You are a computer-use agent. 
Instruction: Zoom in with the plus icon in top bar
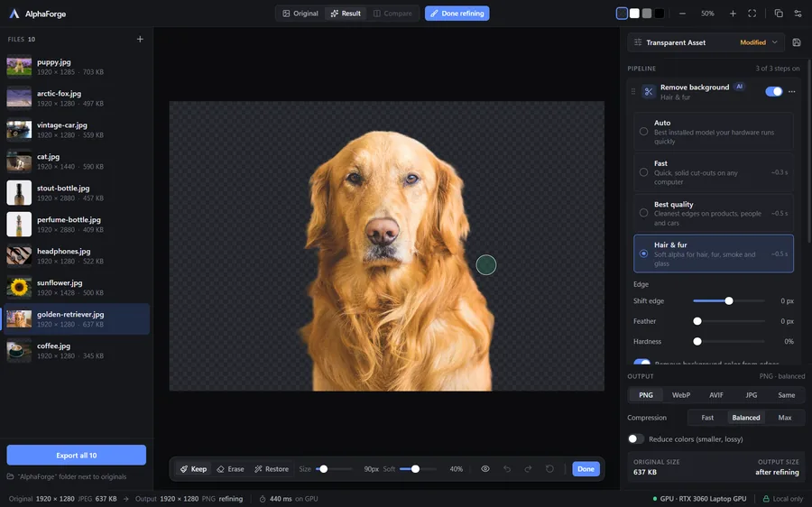(733, 14)
